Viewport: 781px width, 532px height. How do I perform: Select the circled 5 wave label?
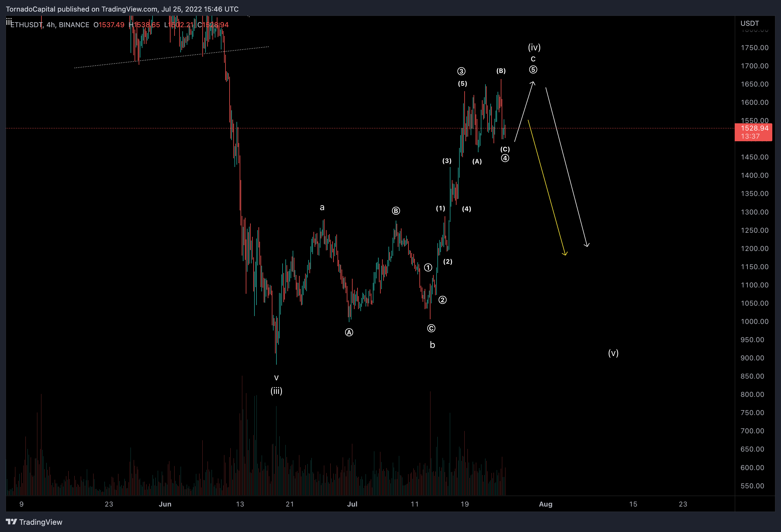pyautogui.click(x=533, y=69)
